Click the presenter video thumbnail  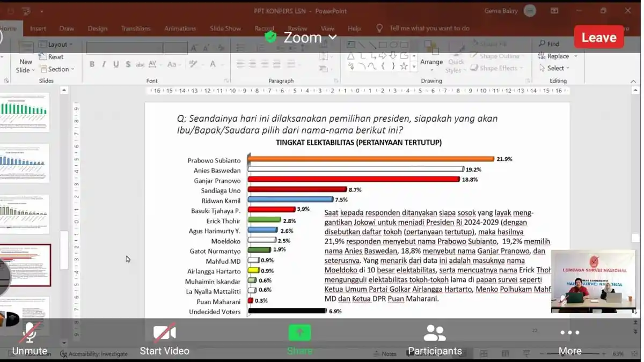pyautogui.click(x=594, y=282)
